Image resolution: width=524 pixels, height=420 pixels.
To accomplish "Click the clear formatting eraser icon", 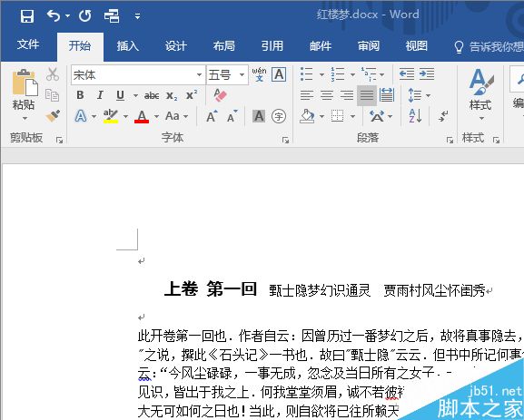I will coord(221,95).
